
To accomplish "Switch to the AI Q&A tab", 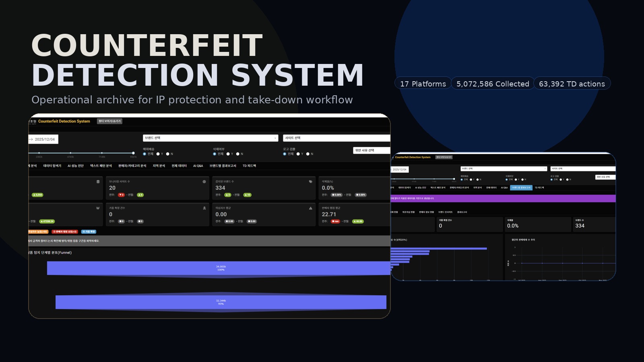I will point(198,165).
